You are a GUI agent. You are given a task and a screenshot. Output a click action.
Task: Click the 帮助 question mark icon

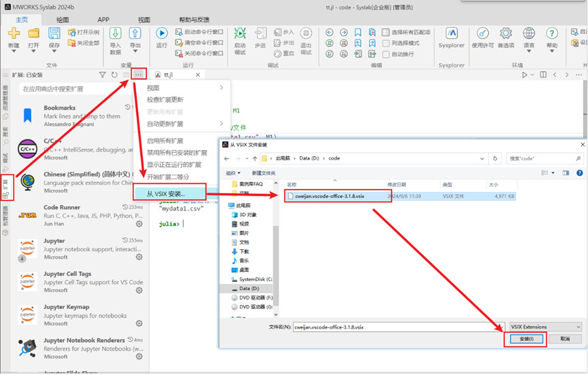click(551, 33)
